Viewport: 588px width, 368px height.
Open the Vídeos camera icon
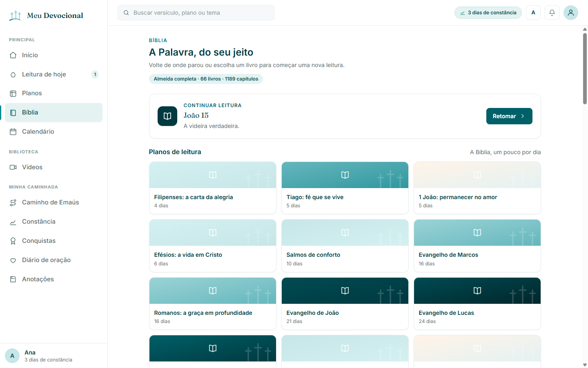[x=13, y=167]
